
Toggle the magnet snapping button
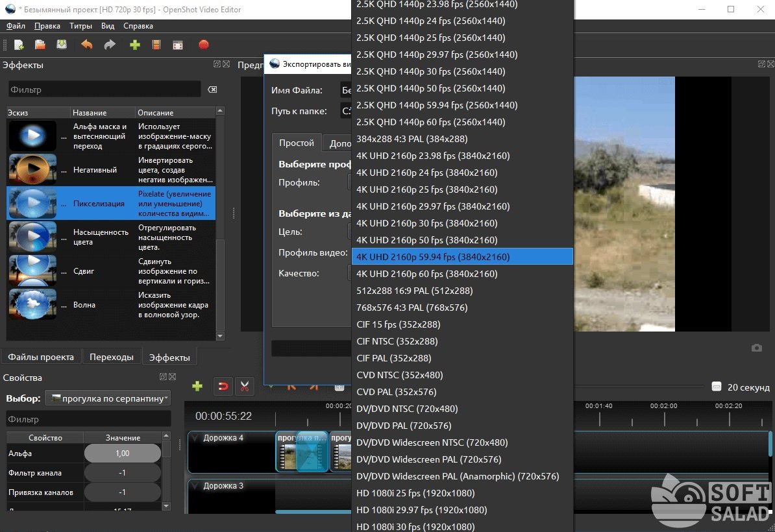coord(222,386)
